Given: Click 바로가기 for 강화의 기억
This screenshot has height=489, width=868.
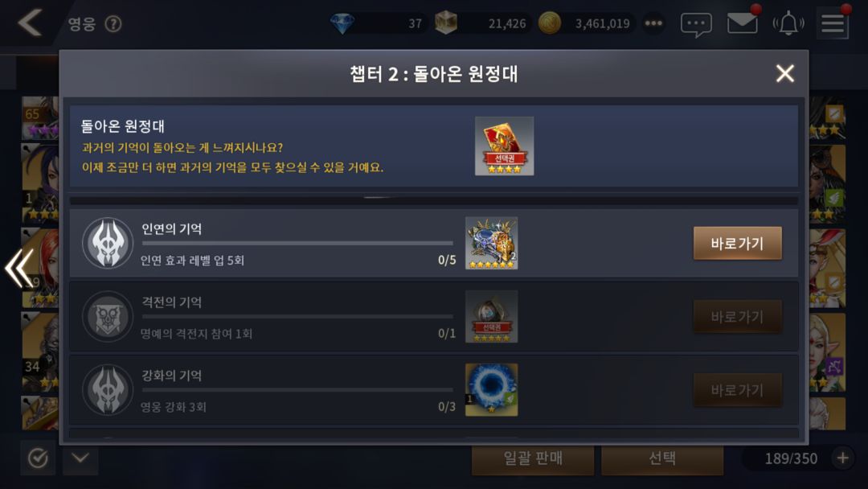Looking at the screenshot, I should click(737, 390).
